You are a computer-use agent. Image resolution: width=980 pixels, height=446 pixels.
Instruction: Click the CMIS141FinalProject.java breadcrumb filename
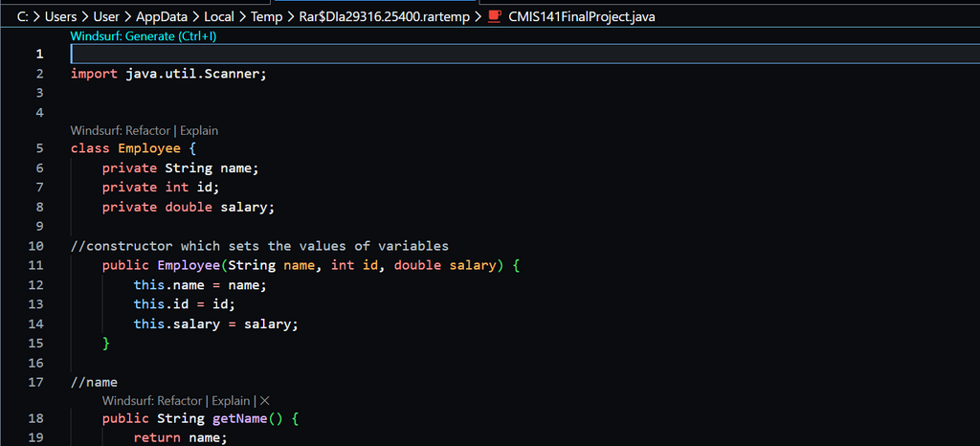click(582, 16)
